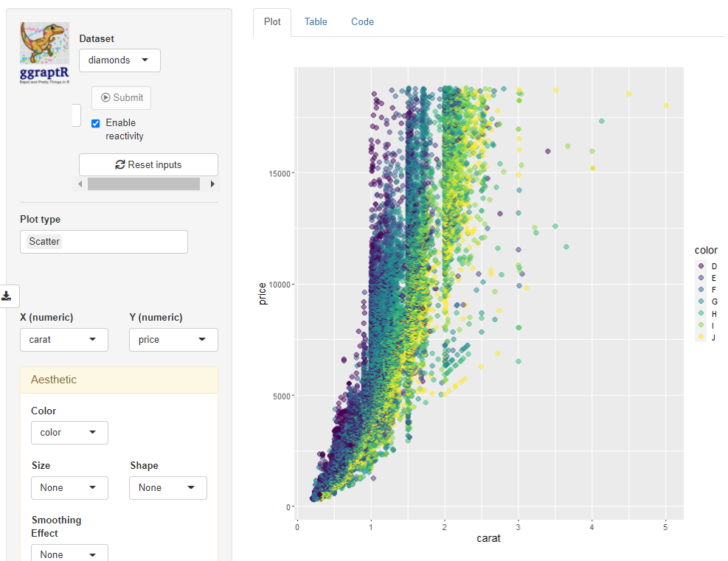Switch to the Code tab
Viewport: 728px width, 561px height.
pos(362,22)
